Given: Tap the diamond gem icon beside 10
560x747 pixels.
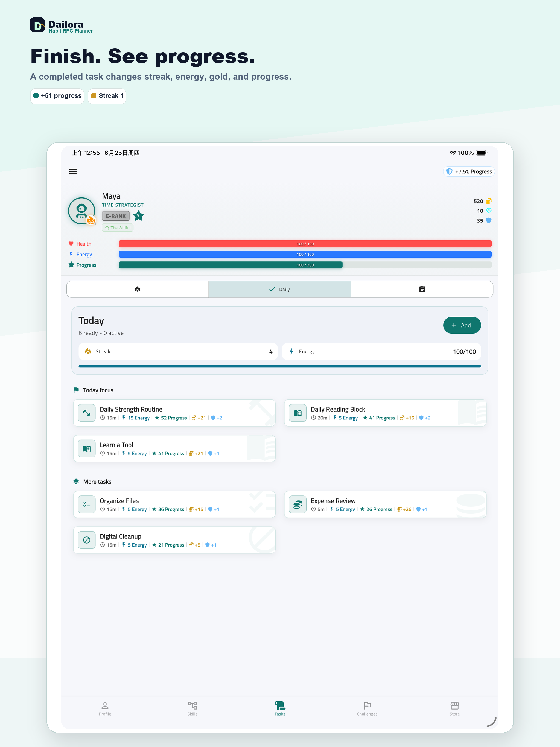Looking at the screenshot, I should click(488, 211).
